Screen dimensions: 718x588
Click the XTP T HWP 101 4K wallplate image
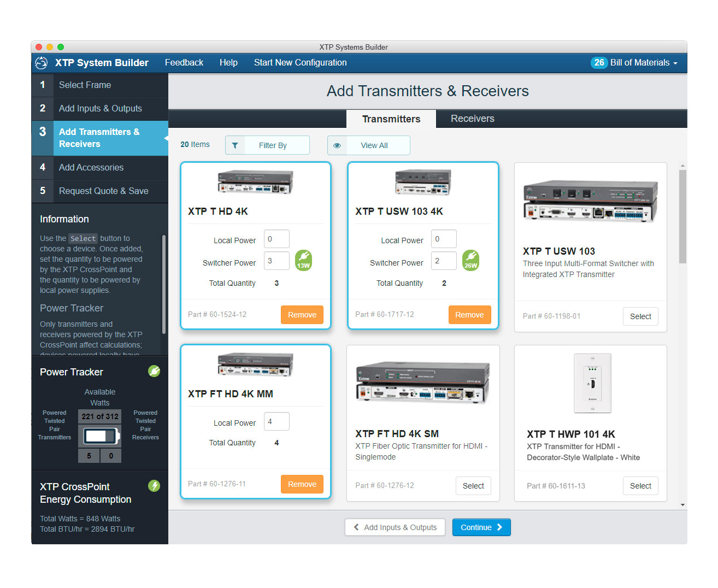pyautogui.click(x=592, y=383)
